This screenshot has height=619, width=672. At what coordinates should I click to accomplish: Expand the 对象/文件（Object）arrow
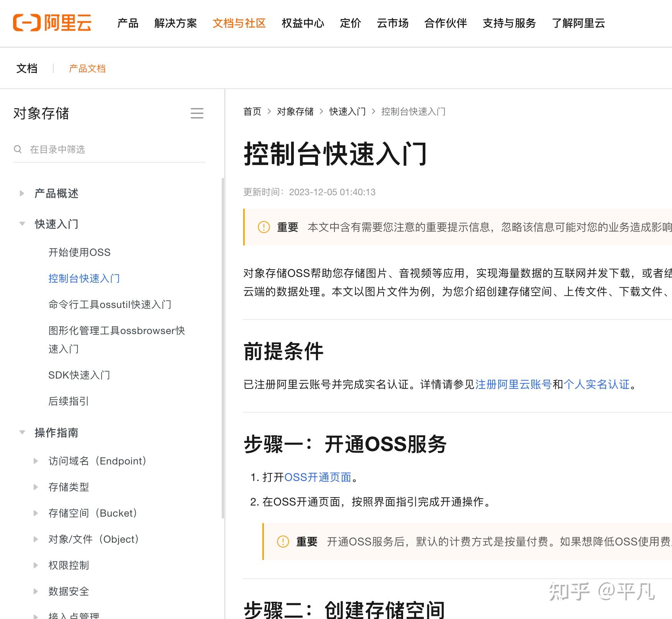36,539
